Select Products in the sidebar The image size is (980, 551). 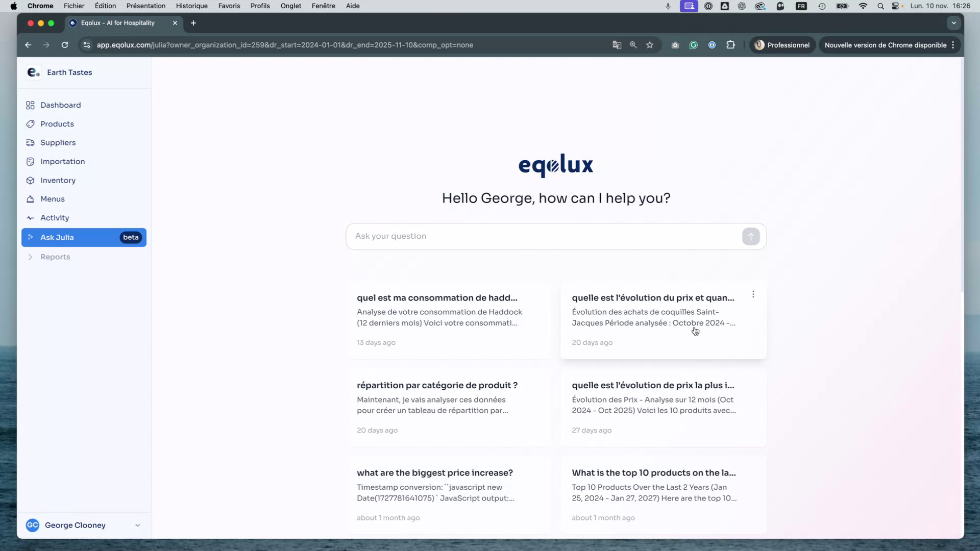coord(57,123)
